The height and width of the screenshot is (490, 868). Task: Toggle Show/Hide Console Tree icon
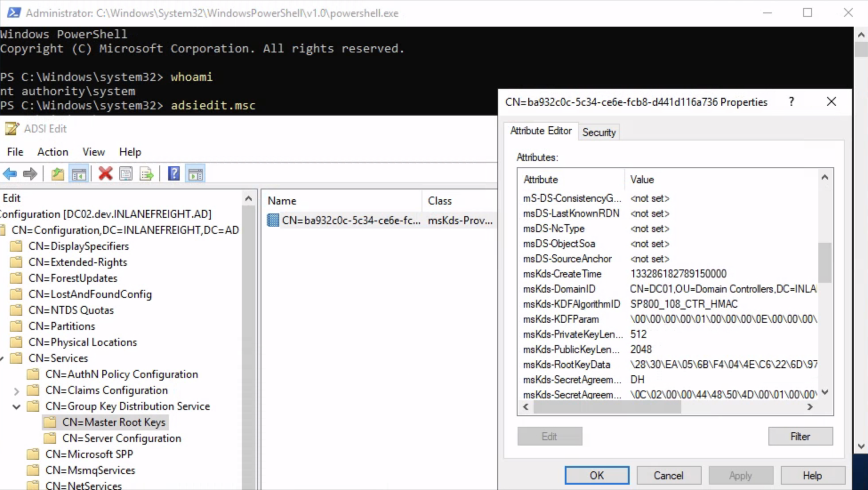(79, 174)
